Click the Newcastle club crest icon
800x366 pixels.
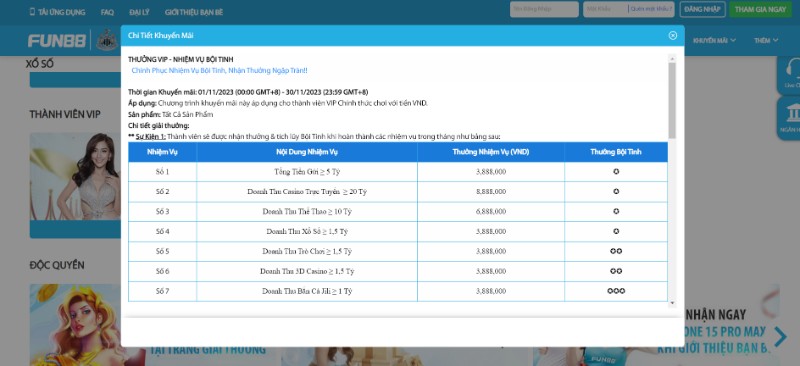[107, 40]
